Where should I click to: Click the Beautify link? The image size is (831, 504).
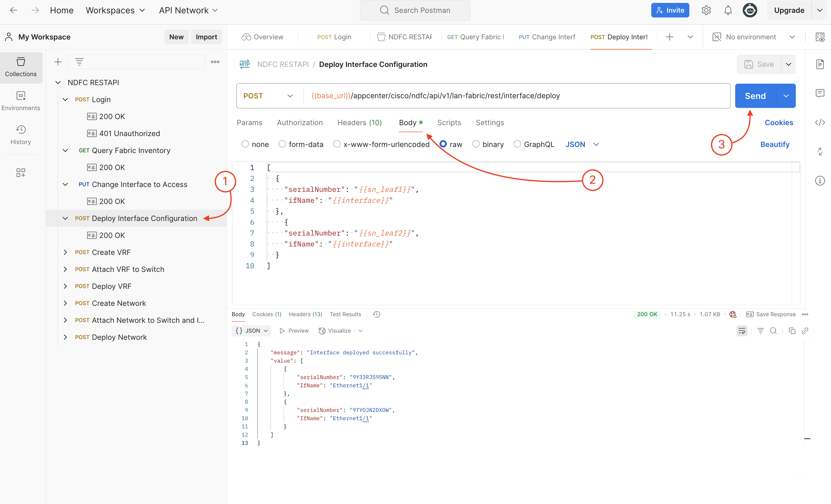(775, 144)
